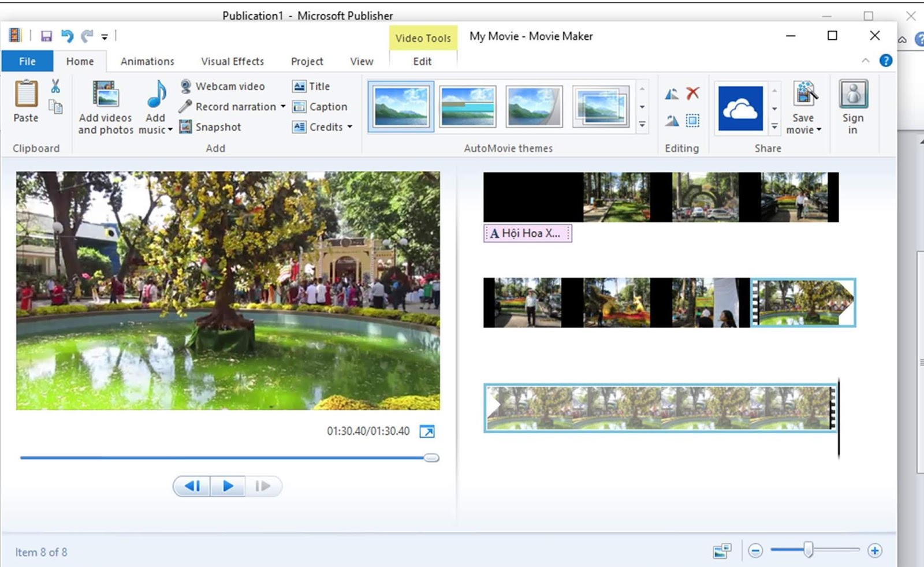Switch to the Animations tab
Image resolution: width=924 pixels, height=567 pixels.
click(147, 61)
